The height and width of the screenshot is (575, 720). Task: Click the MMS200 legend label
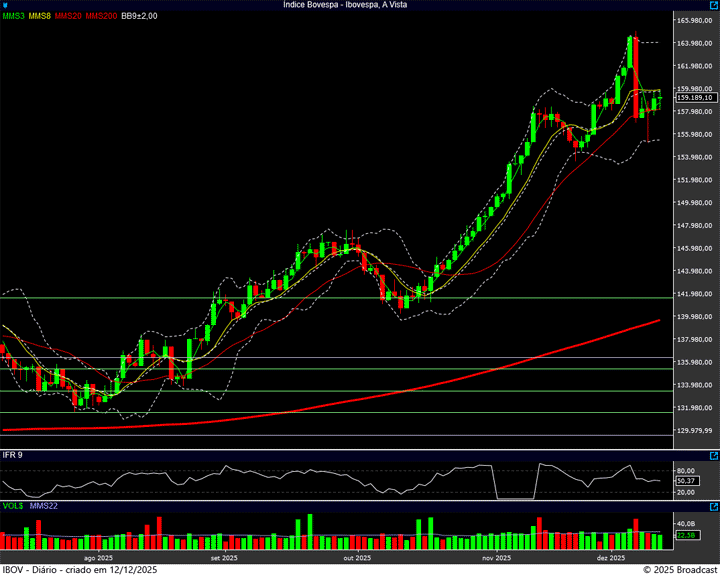[x=101, y=16]
